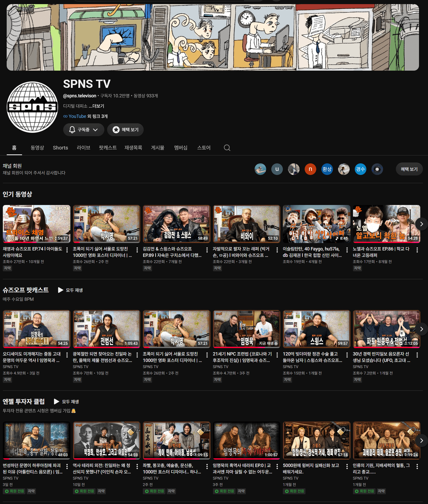Advance 엔젤 투자자 클럽 carousel with right chevron
The image size is (428, 504).
click(x=421, y=440)
